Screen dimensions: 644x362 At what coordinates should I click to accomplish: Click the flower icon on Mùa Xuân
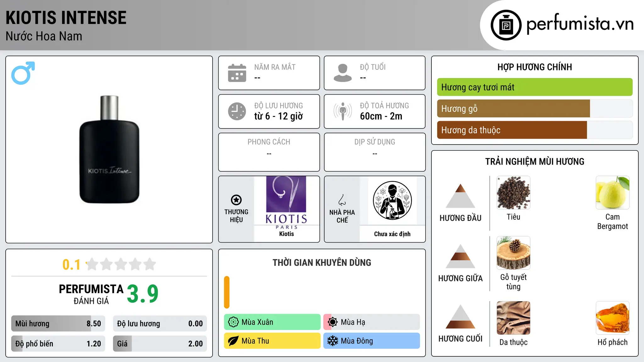(x=233, y=322)
